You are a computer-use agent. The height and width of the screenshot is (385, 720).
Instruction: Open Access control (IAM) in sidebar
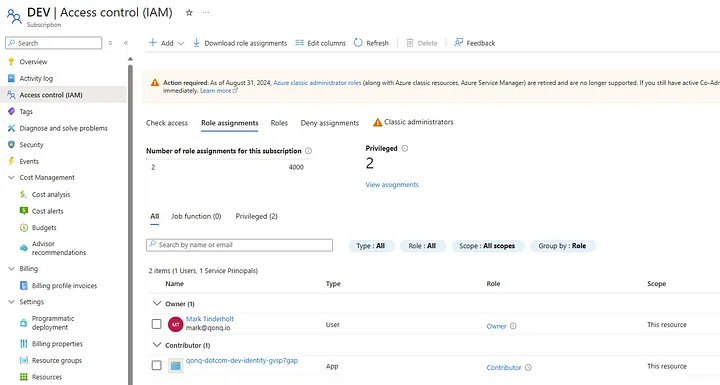point(63,95)
